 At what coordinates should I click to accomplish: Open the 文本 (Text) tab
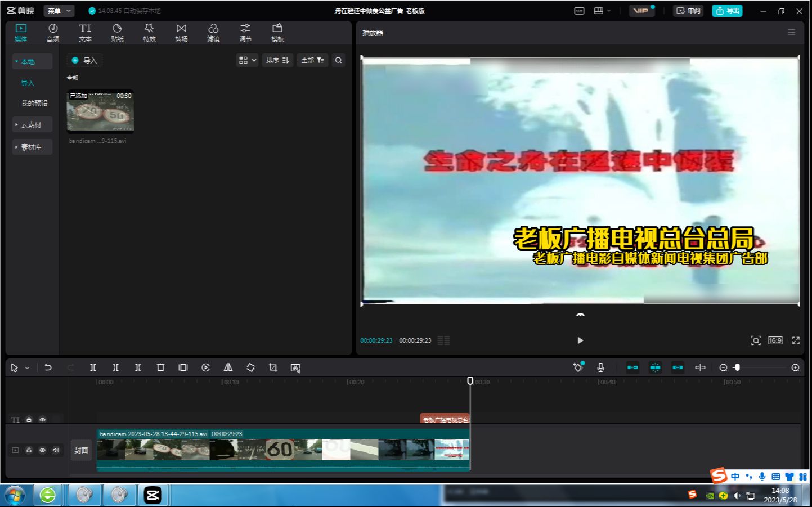tap(85, 33)
